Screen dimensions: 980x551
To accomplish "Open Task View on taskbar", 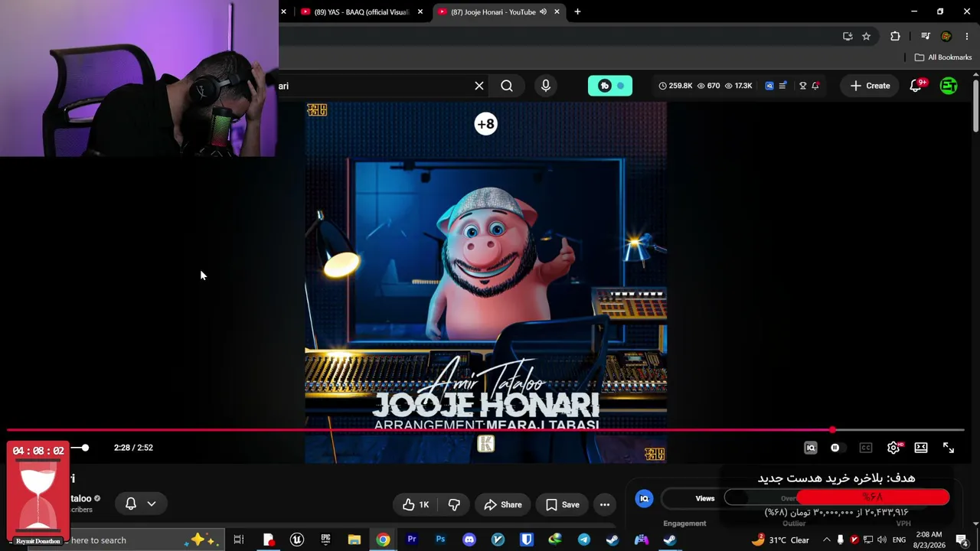I will point(239,540).
